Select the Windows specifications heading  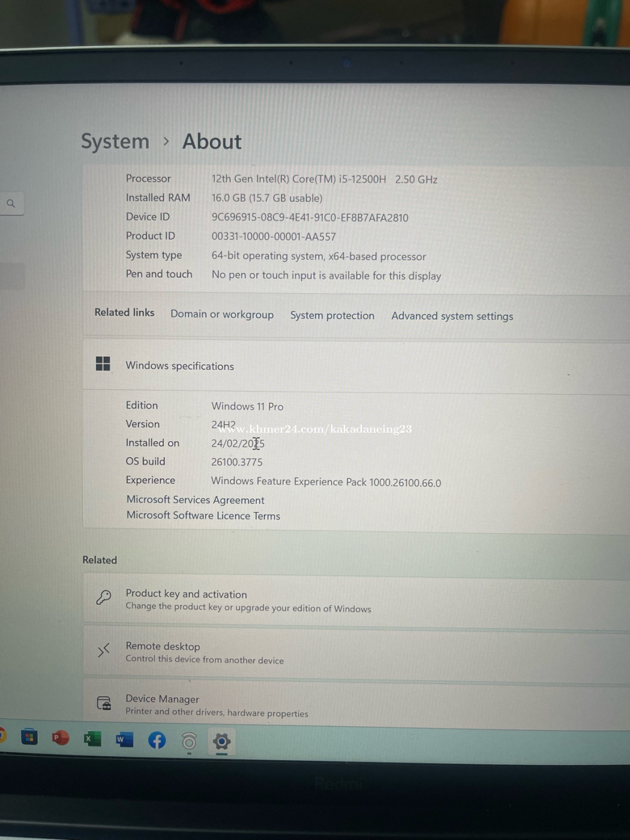coord(179,366)
